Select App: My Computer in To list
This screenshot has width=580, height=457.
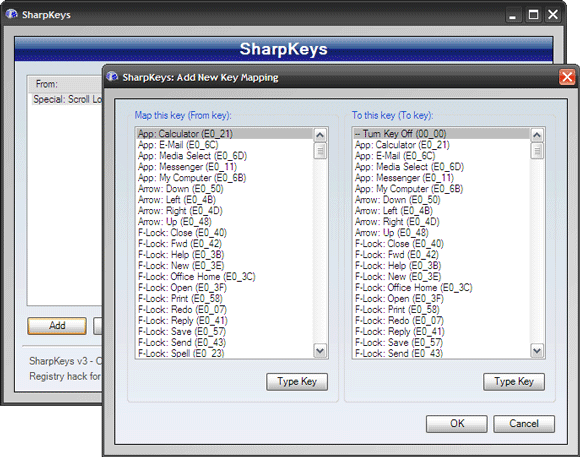pos(442,189)
